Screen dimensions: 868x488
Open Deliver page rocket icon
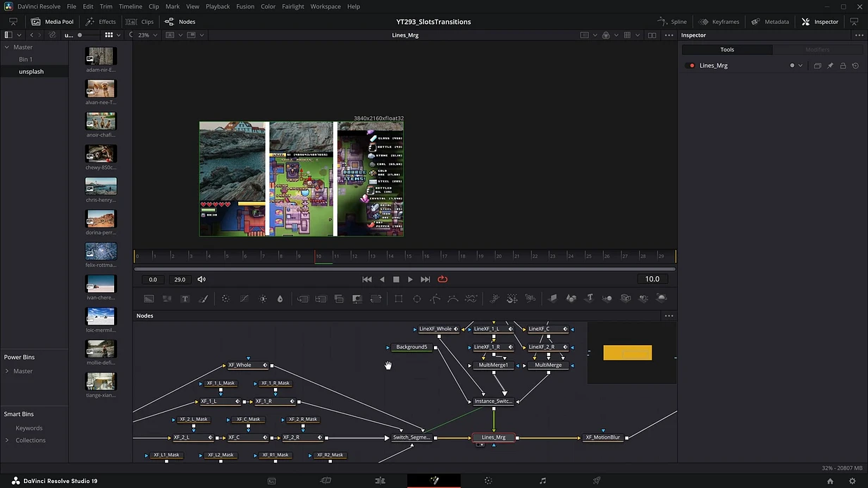coord(597,480)
